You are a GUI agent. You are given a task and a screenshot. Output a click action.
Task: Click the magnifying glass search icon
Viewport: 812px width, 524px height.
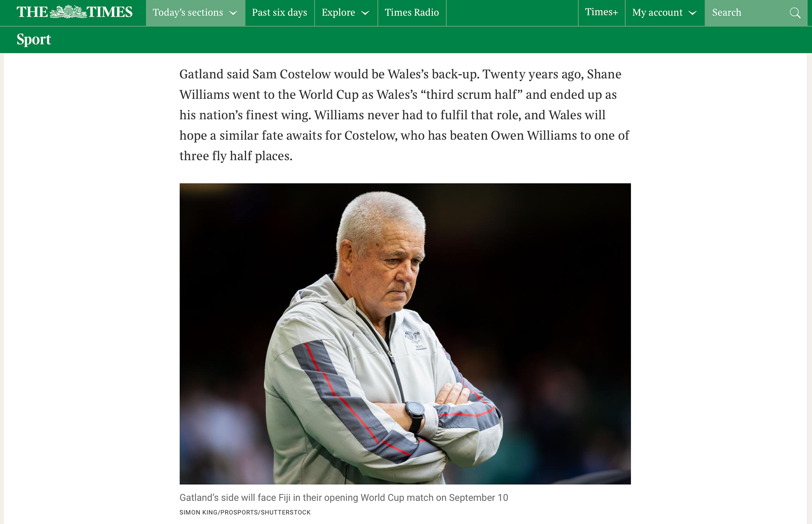click(x=795, y=13)
